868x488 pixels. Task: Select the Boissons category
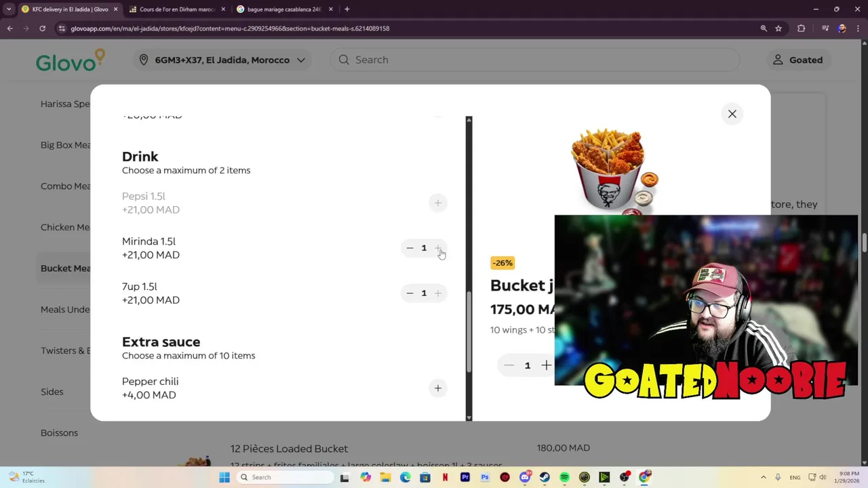(59, 433)
